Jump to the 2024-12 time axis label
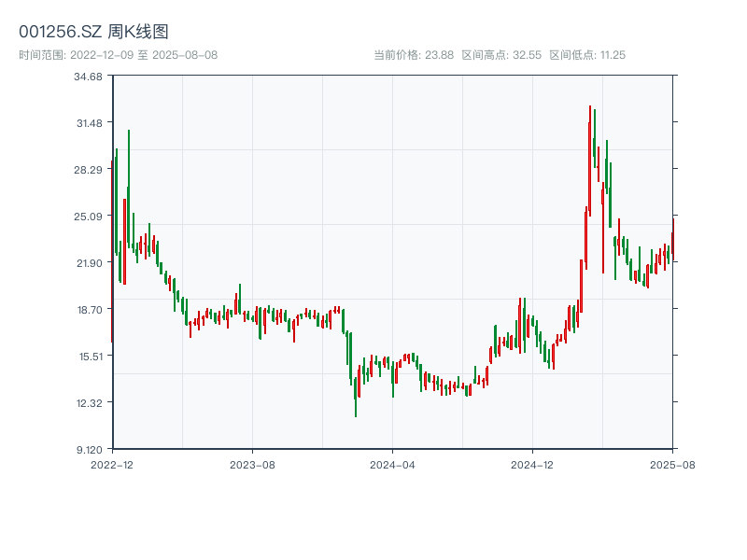 (532, 464)
